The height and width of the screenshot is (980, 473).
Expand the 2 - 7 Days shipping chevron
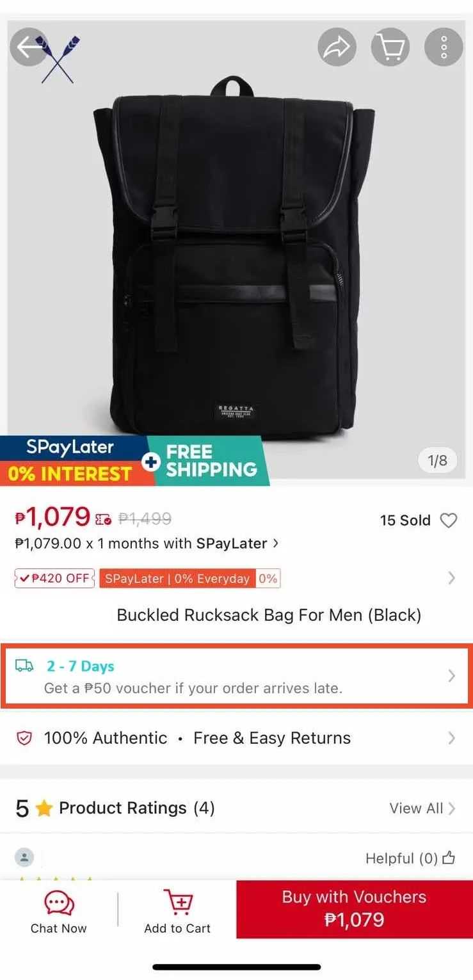pos(452,676)
